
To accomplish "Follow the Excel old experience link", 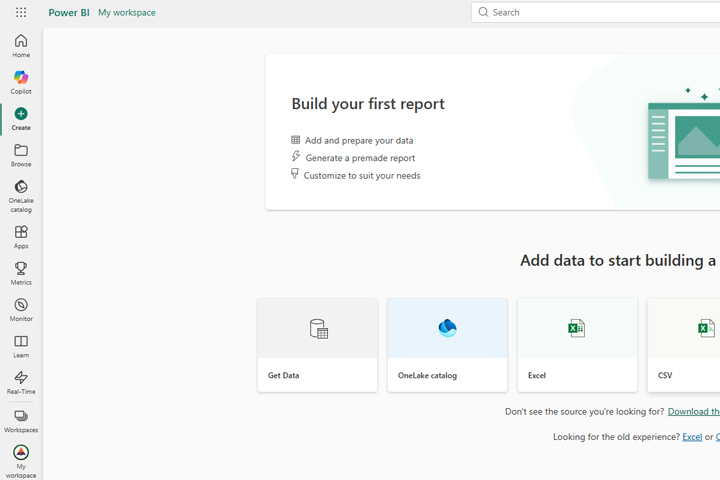I will click(x=691, y=437).
